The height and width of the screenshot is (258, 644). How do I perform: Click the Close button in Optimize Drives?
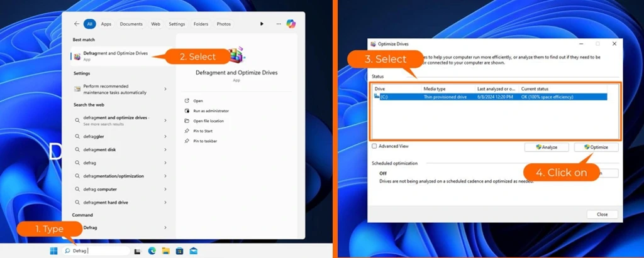point(602,214)
